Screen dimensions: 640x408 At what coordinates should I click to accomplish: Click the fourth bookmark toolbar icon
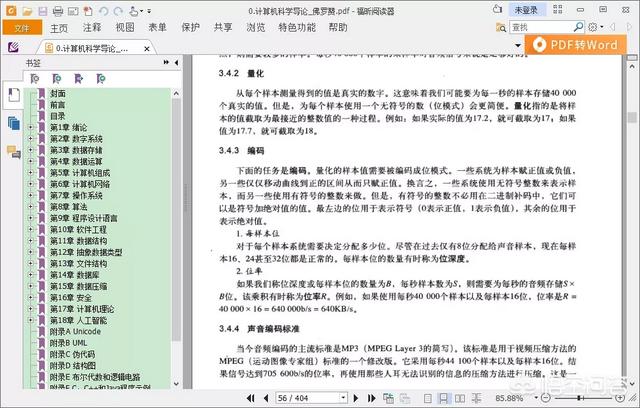click(x=100, y=78)
